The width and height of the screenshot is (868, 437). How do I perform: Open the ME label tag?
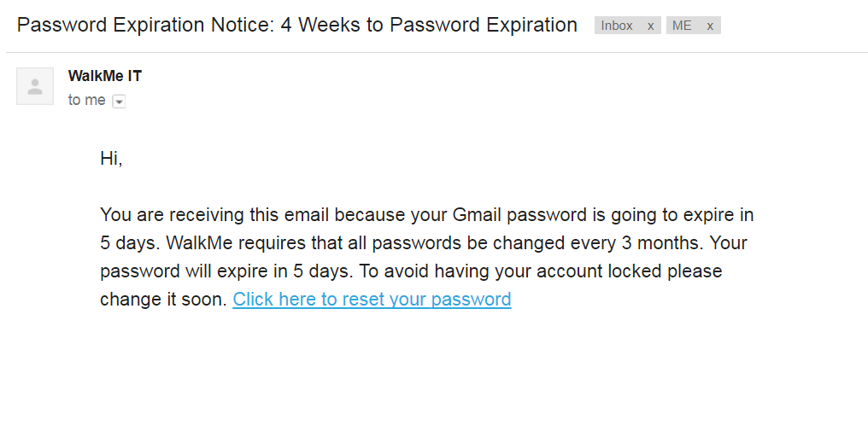click(x=683, y=26)
